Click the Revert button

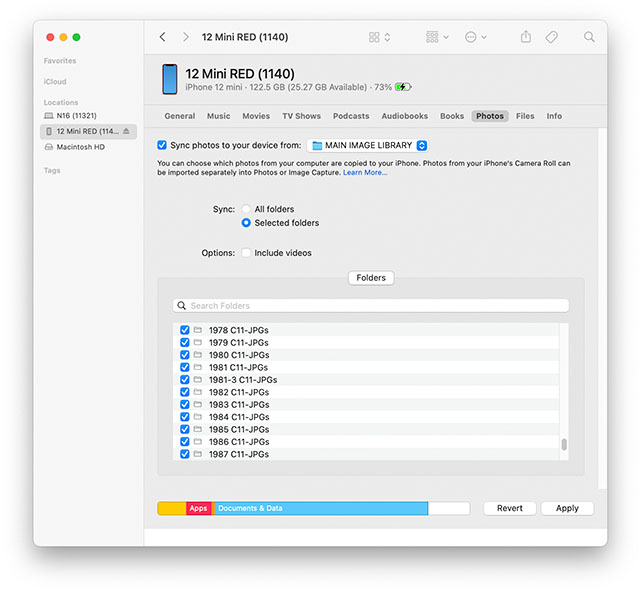coord(509,508)
